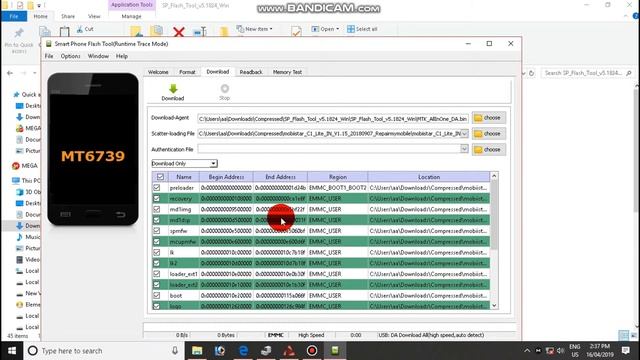Click the Location column header
This screenshot has width=640, height=360.
(429, 177)
